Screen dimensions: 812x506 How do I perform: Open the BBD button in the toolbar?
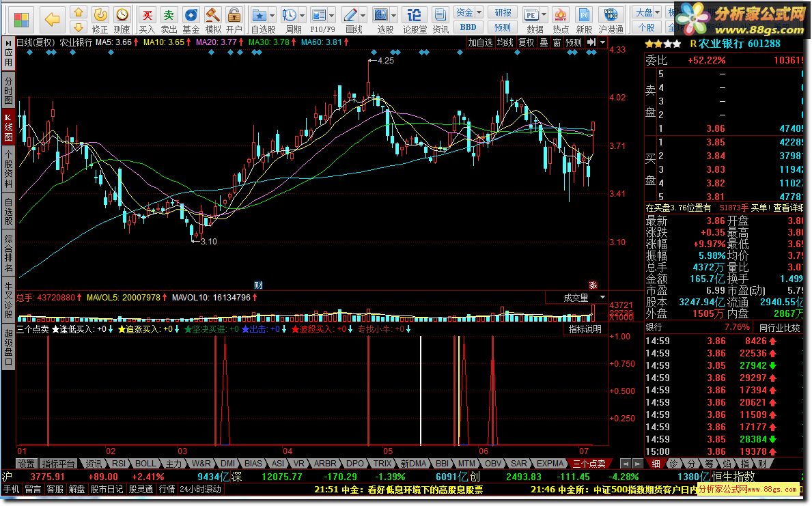pyautogui.click(x=468, y=27)
